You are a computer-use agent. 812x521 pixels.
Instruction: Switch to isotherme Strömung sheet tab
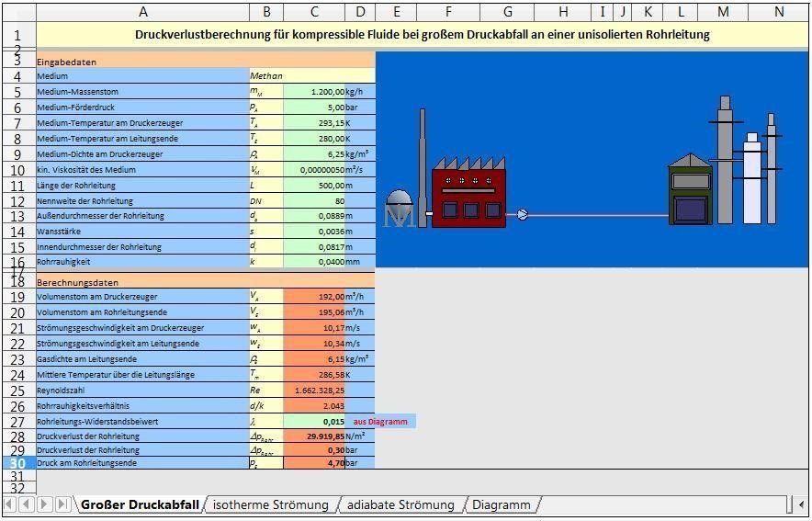[x=271, y=504]
